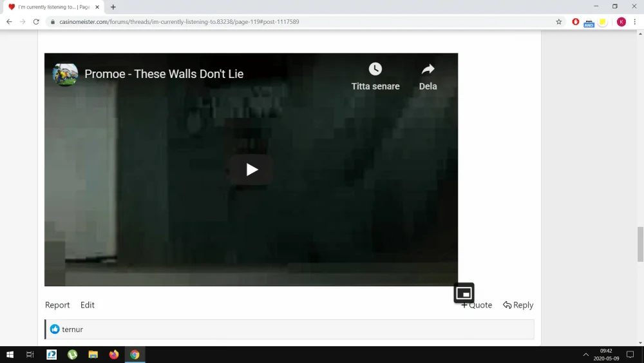Minimize the Chrome window
The height and width of the screenshot is (363, 644).
[596, 6]
